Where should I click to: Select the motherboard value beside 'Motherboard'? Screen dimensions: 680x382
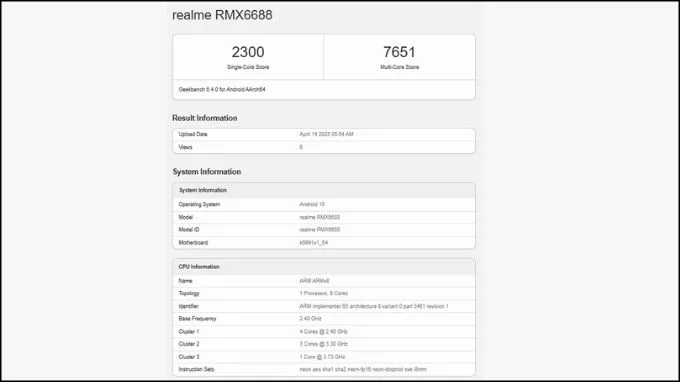(314, 243)
